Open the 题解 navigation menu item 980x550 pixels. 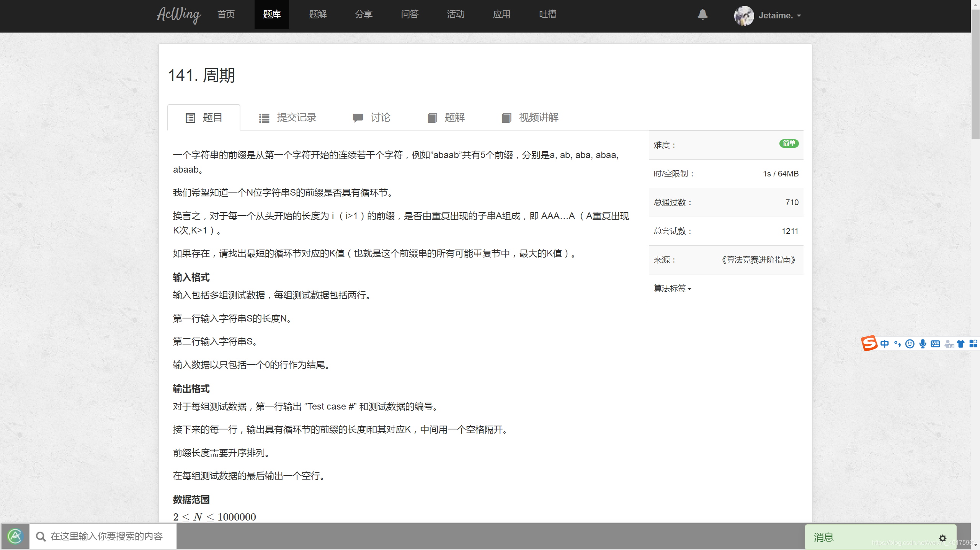[317, 14]
